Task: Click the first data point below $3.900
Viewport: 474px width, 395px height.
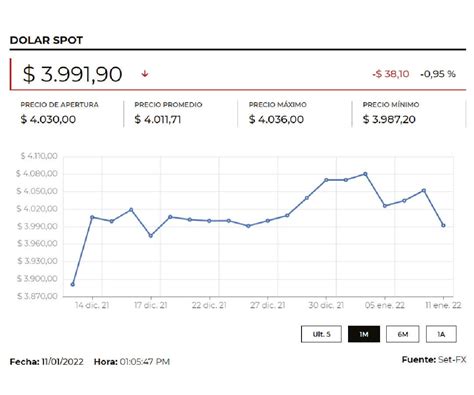Action: 73,284
